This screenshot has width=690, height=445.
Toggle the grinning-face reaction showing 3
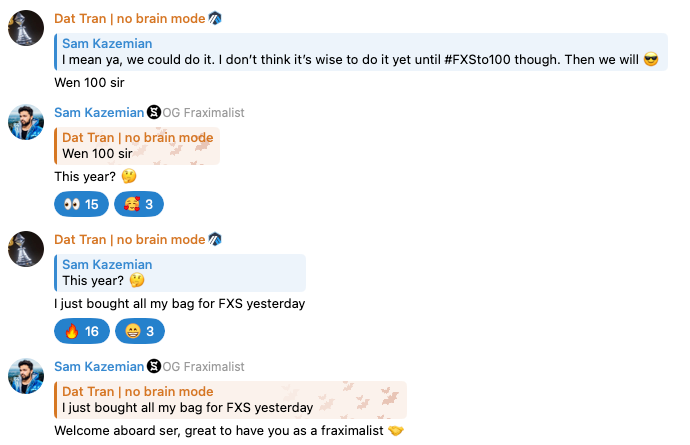[140, 331]
